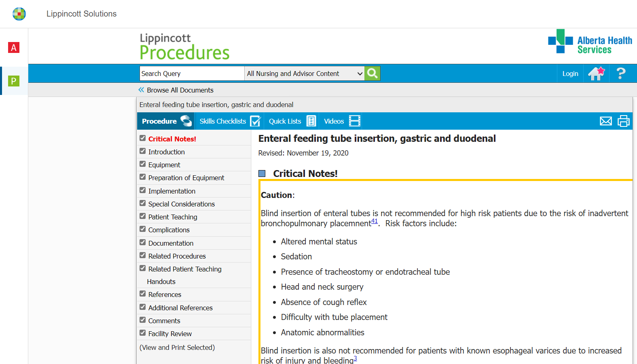Toggle the References checkbox
The height and width of the screenshot is (364, 637).
tap(143, 294)
